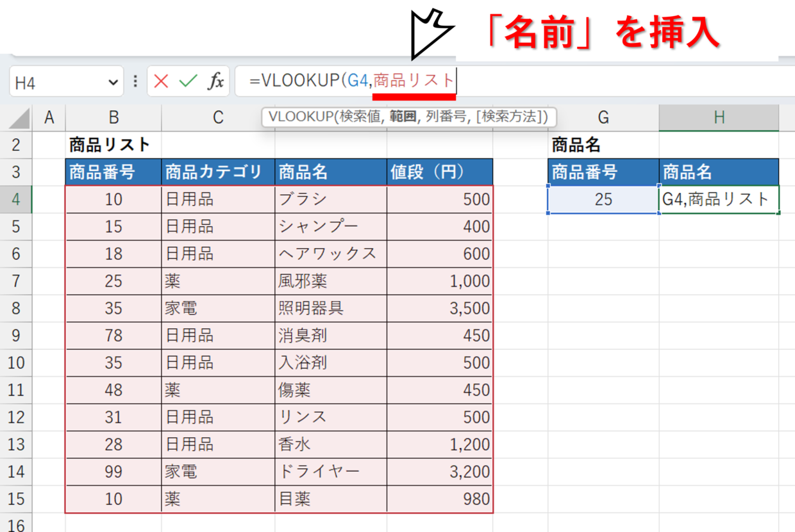Screen dimensions: 795x532
Task: Expand the Name Box dropdown arrow
Action: point(113,82)
